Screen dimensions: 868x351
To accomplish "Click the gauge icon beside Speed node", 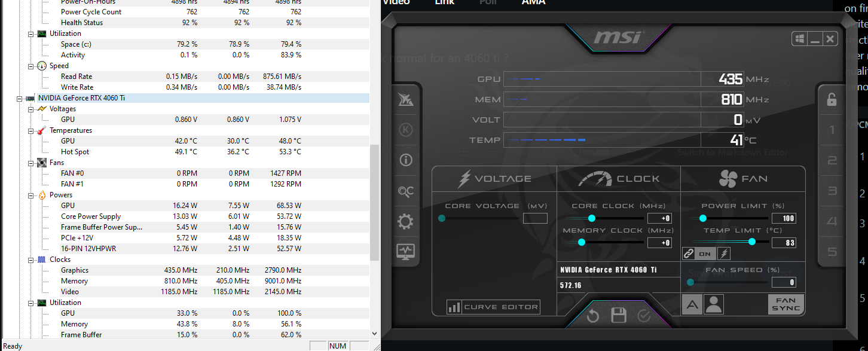I will tap(42, 66).
